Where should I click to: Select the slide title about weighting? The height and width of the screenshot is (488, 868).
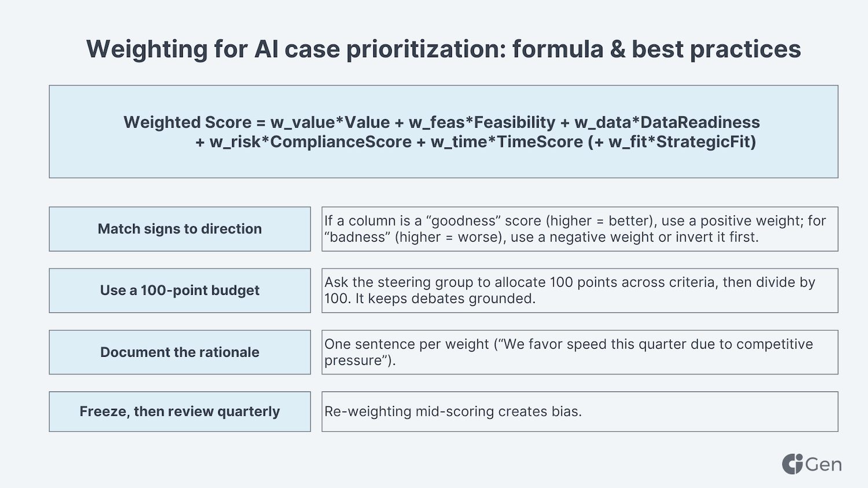(x=444, y=49)
